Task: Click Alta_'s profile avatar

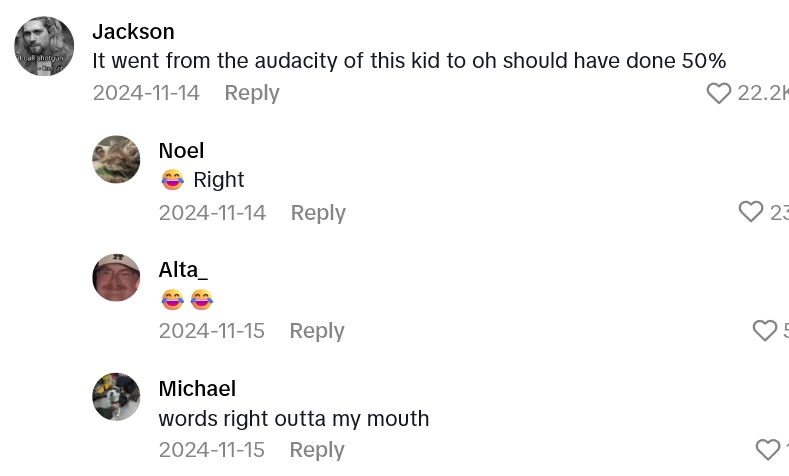Action: pyautogui.click(x=116, y=277)
